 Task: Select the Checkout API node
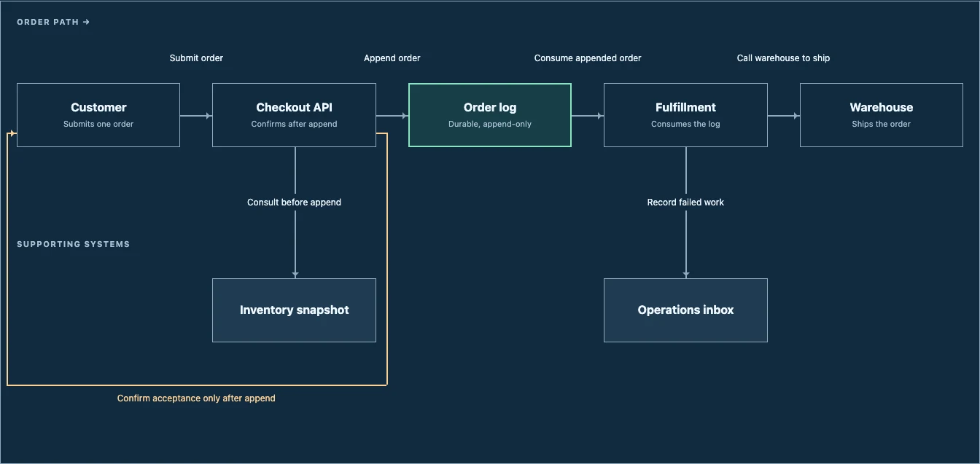tap(294, 115)
